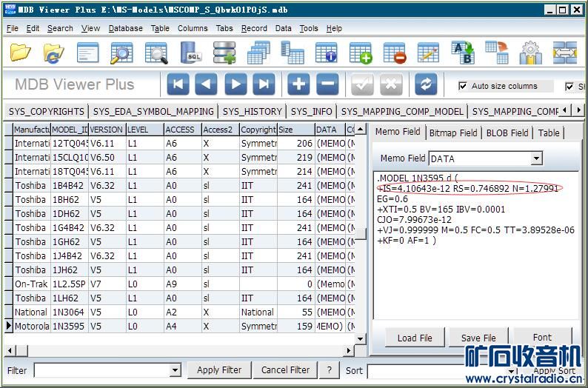Click the Cancel Filter button
This screenshot has width=588, height=388.
(285, 370)
